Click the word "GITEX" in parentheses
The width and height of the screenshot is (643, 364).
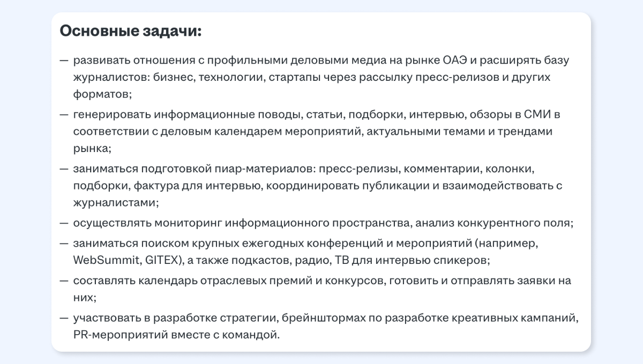coord(163,260)
